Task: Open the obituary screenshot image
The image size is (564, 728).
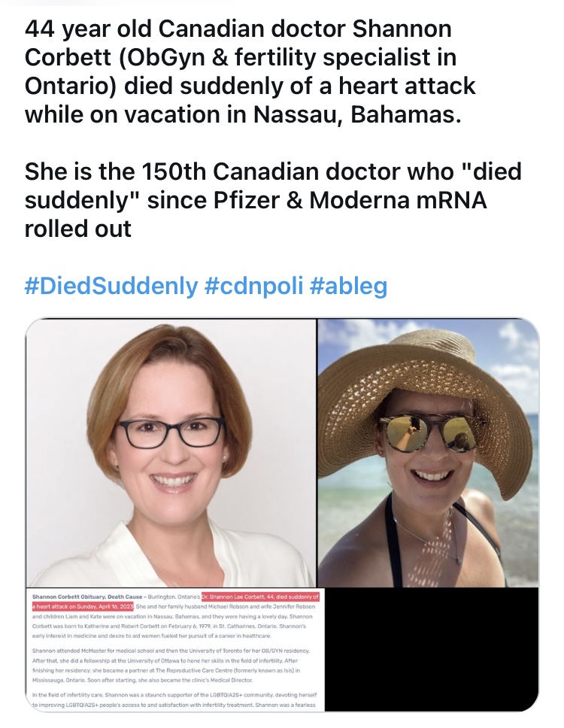Action: tap(175, 650)
